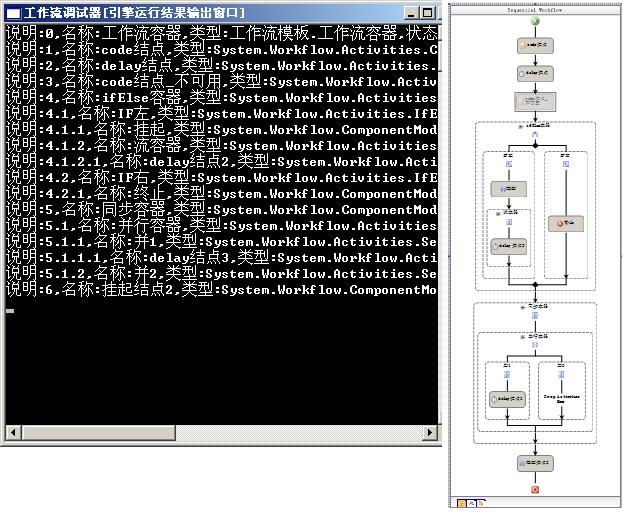Click the right IF branch sequence icon

coord(566,164)
